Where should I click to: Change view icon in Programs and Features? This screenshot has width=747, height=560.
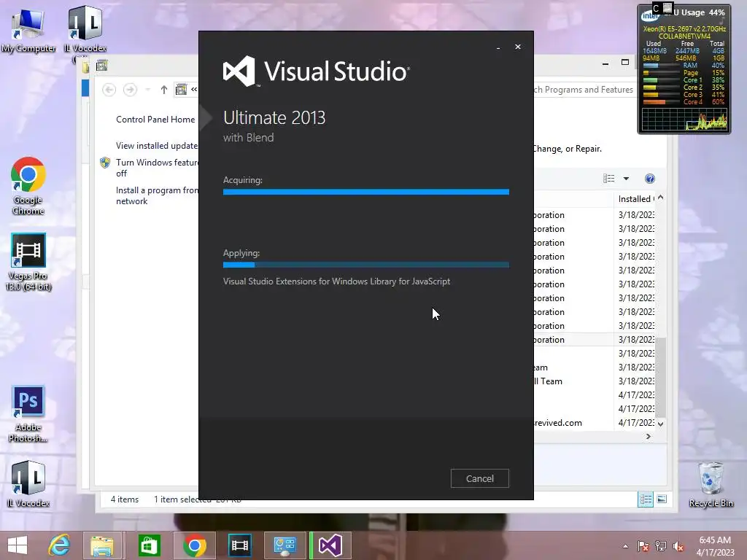[x=609, y=179]
